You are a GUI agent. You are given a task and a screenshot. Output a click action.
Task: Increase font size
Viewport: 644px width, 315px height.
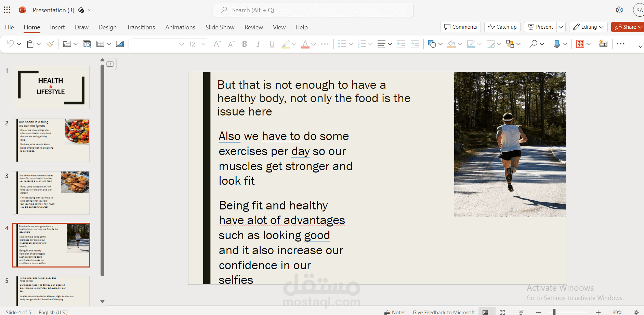coord(217,44)
